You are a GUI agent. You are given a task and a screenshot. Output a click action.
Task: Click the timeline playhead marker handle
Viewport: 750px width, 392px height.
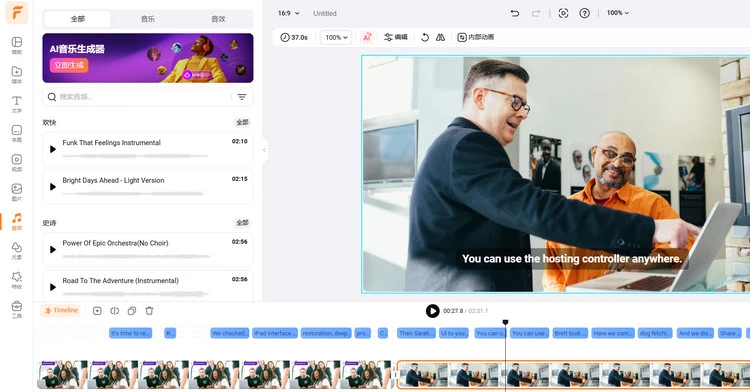pyautogui.click(x=505, y=322)
